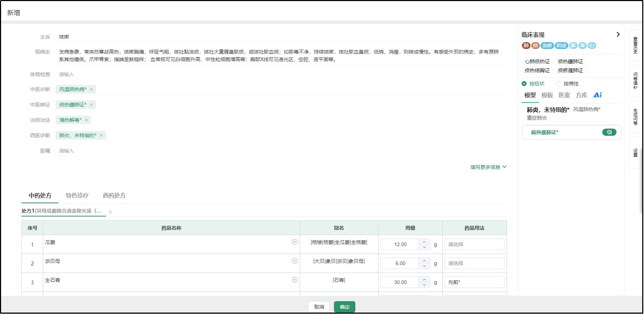The width and height of the screenshot is (644, 314).
Task: Select the 按病性 radio button
Action: point(558,84)
